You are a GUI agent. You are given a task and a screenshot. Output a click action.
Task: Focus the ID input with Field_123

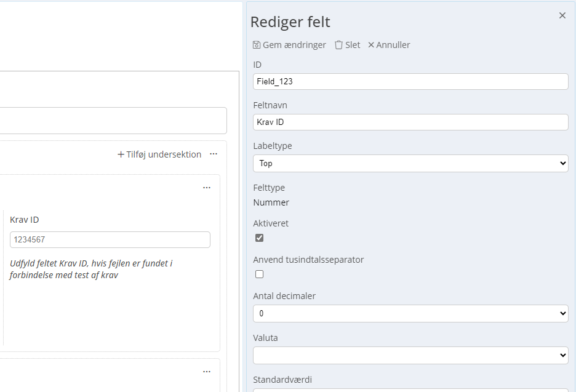click(x=410, y=82)
